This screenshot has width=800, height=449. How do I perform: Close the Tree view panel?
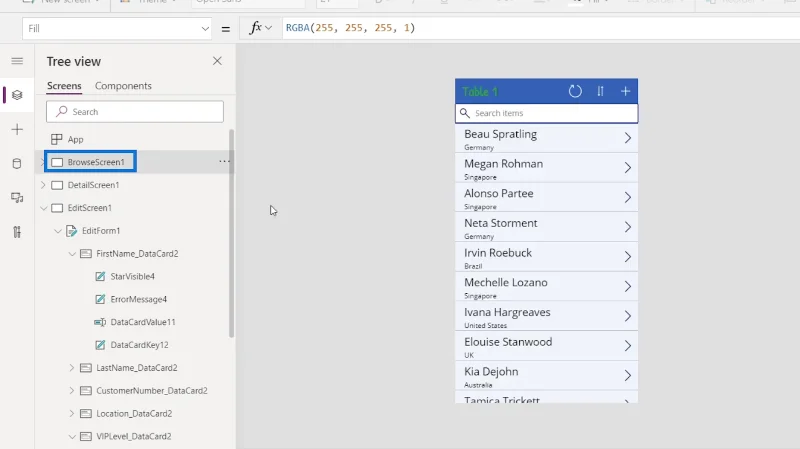[217, 61]
